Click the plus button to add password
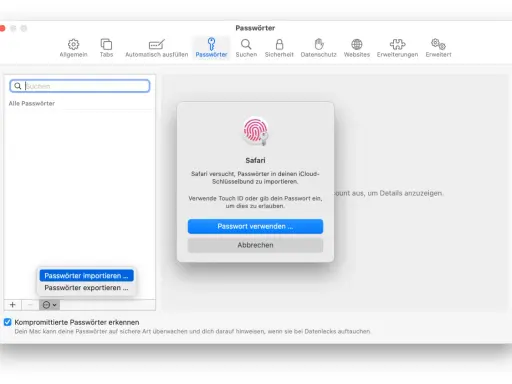 point(13,305)
